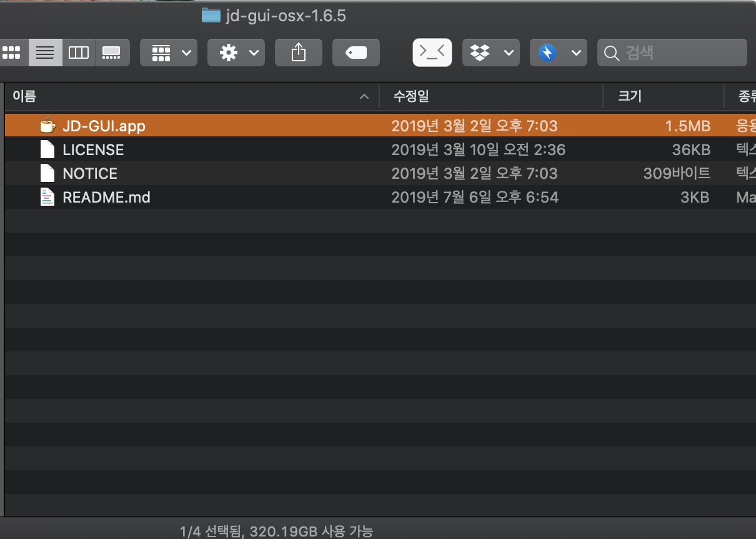Click the date 2019년 3월 10일 오전 2:36
This screenshot has width=756, height=539.
pyautogui.click(x=478, y=150)
